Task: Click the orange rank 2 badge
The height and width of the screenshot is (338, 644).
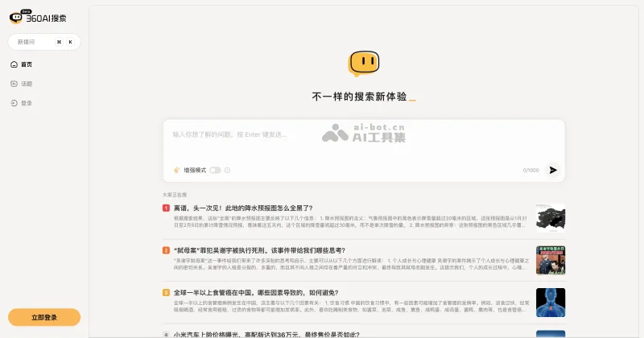Action: pos(166,250)
